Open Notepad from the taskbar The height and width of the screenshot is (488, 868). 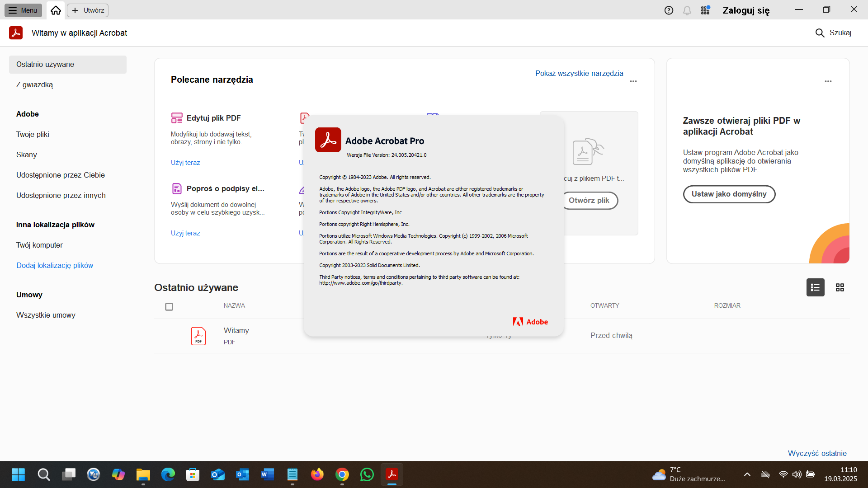coord(292,474)
